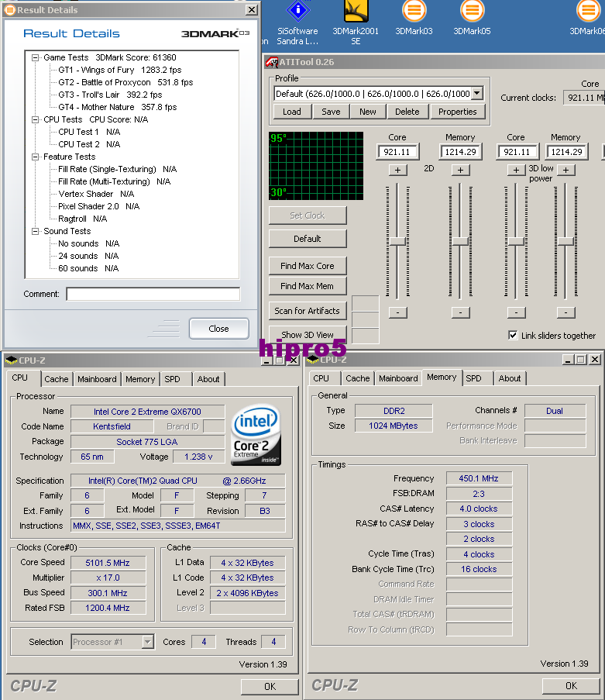Increase 3D low power Core with plus
Image resolution: width=605 pixels, height=700 pixels.
click(516, 170)
